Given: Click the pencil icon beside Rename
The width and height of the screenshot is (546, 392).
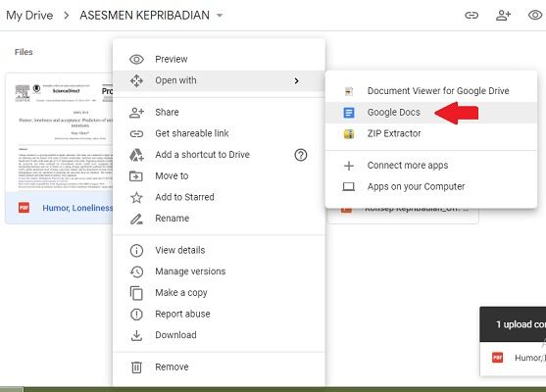Looking at the screenshot, I should coord(136,219).
